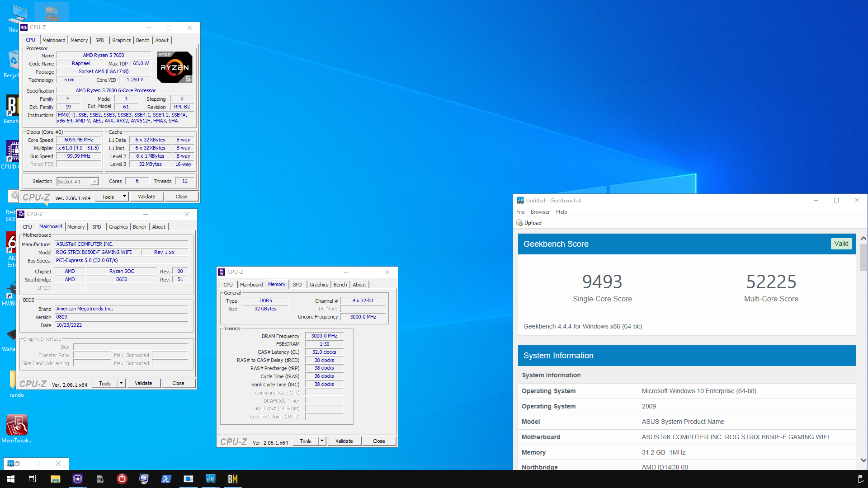Click the Recycle Bin desktop icon
This screenshot has width=868, height=488.
pos(12,64)
